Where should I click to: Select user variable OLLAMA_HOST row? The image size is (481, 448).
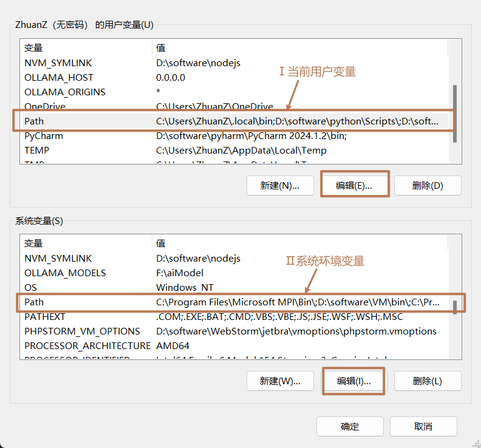[x=236, y=78]
